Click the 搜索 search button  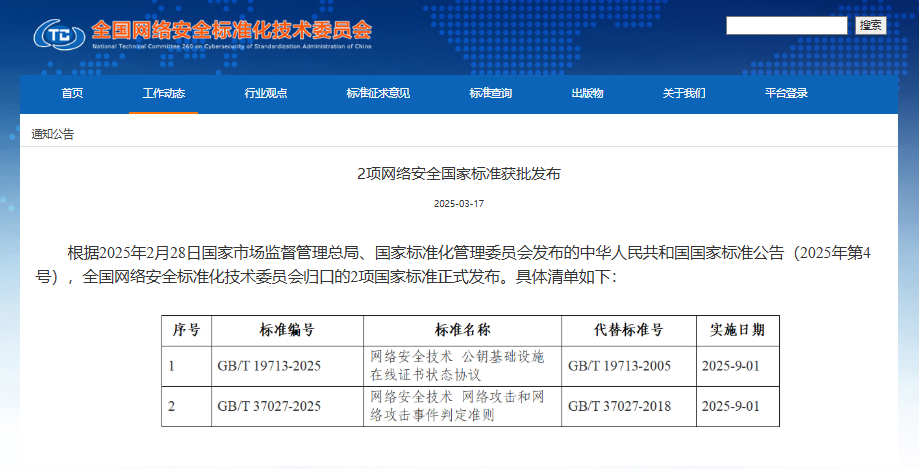[870, 25]
